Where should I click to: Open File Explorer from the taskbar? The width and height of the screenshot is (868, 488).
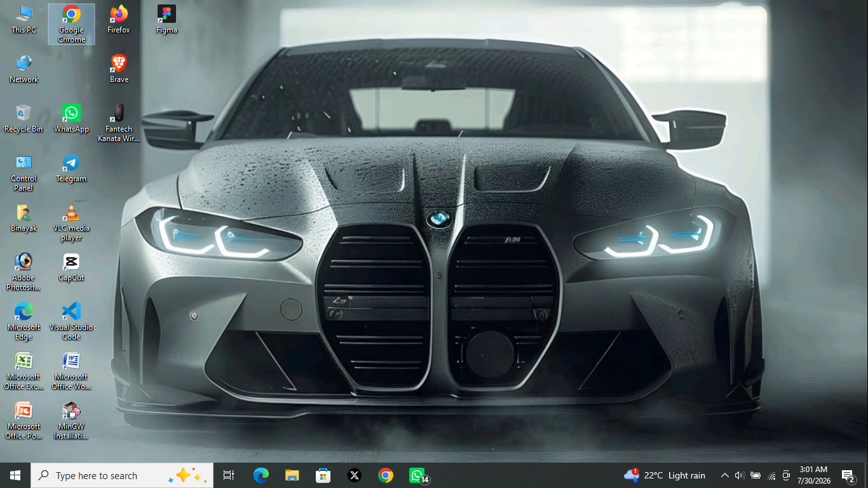(x=292, y=475)
